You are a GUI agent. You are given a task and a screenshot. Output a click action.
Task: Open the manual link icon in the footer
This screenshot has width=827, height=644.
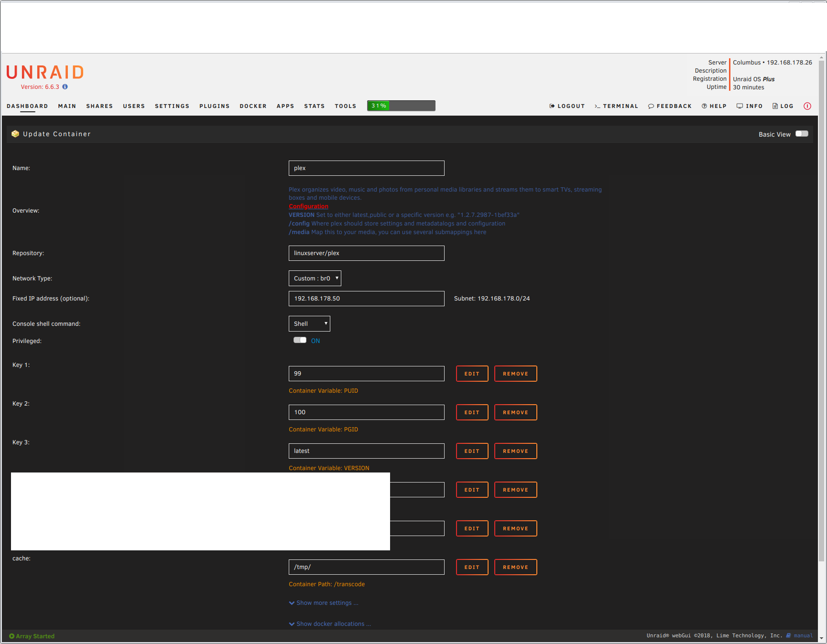(x=789, y=635)
